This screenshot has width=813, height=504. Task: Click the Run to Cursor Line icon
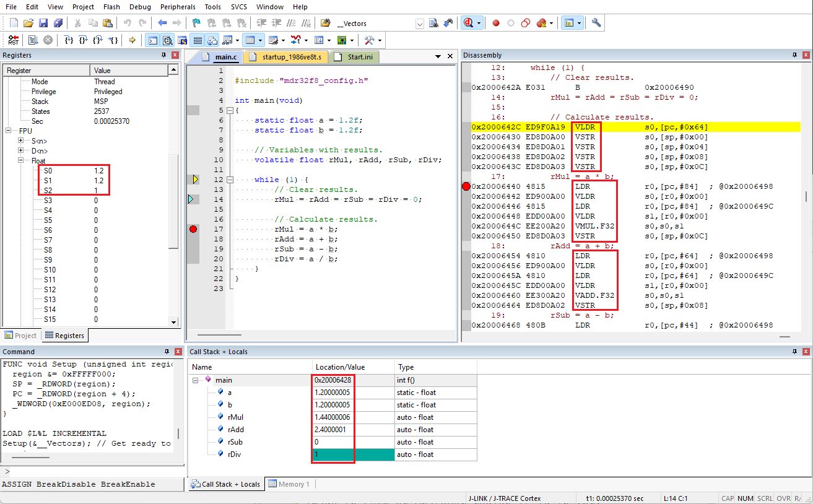[113, 40]
